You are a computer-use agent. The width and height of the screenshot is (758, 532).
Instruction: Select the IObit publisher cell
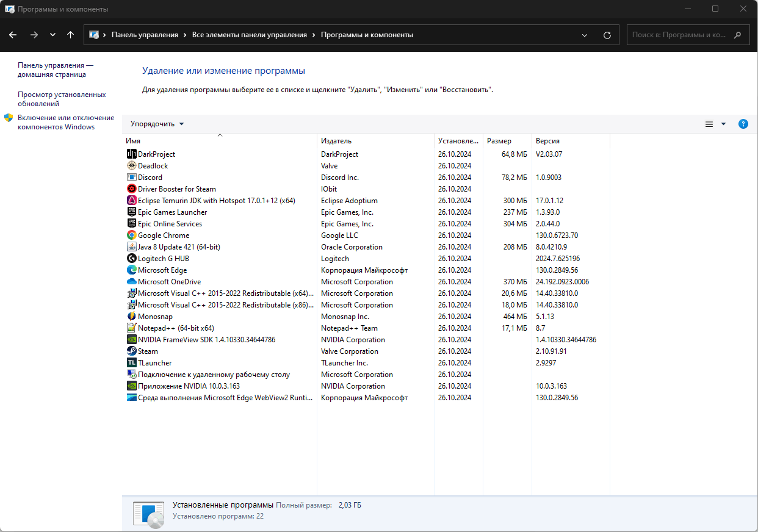(x=329, y=189)
